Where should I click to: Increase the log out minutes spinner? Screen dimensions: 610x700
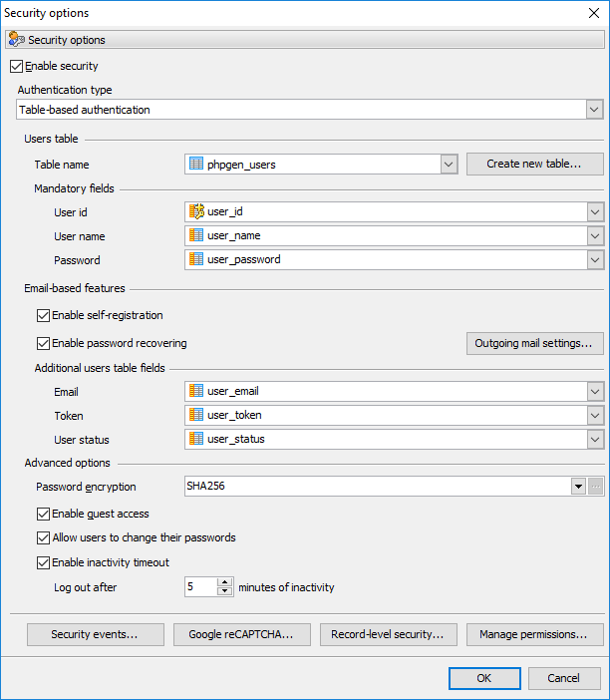[225, 582]
